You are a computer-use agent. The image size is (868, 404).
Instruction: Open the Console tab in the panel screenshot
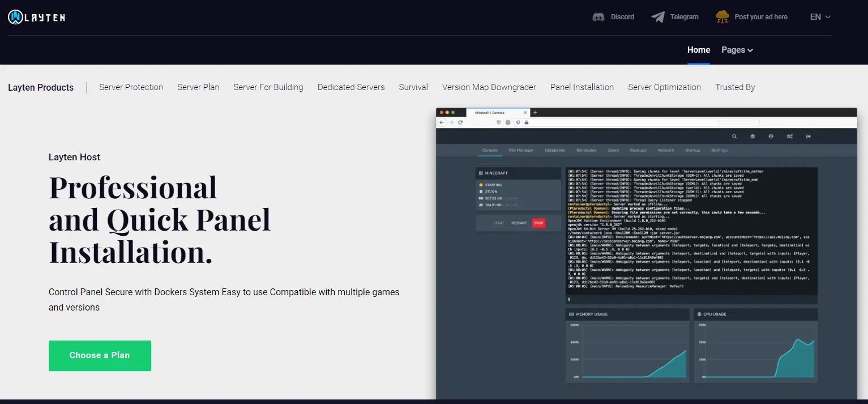tap(490, 150)
